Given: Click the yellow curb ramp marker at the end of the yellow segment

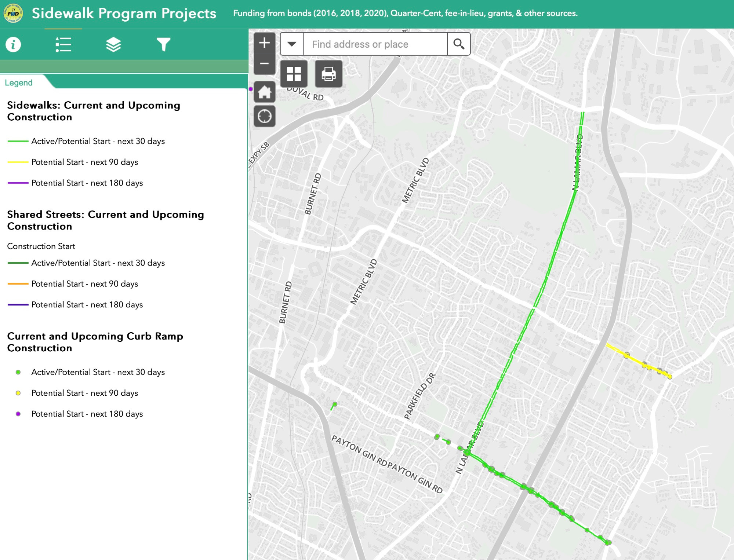Looking at the screenshot, I should tap(670, 377).
